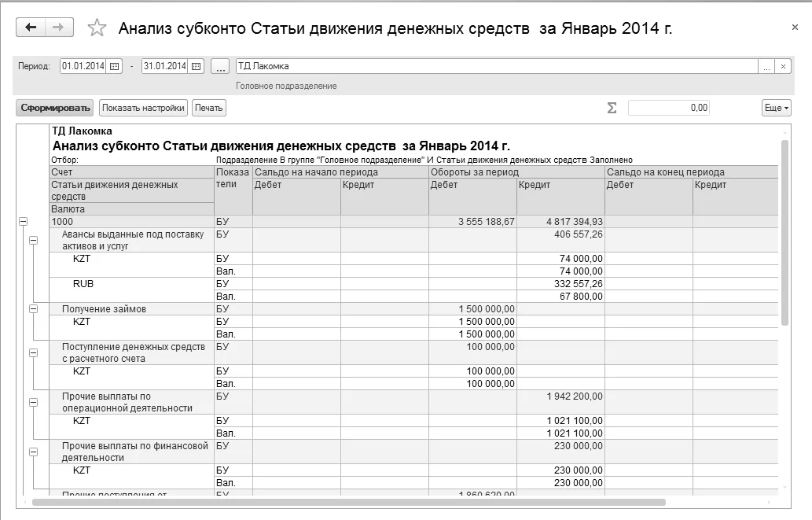The width and height of the screenshot is (812, 520).
Task: Open period selection ellipsis button
Action: tap(220, 66)
